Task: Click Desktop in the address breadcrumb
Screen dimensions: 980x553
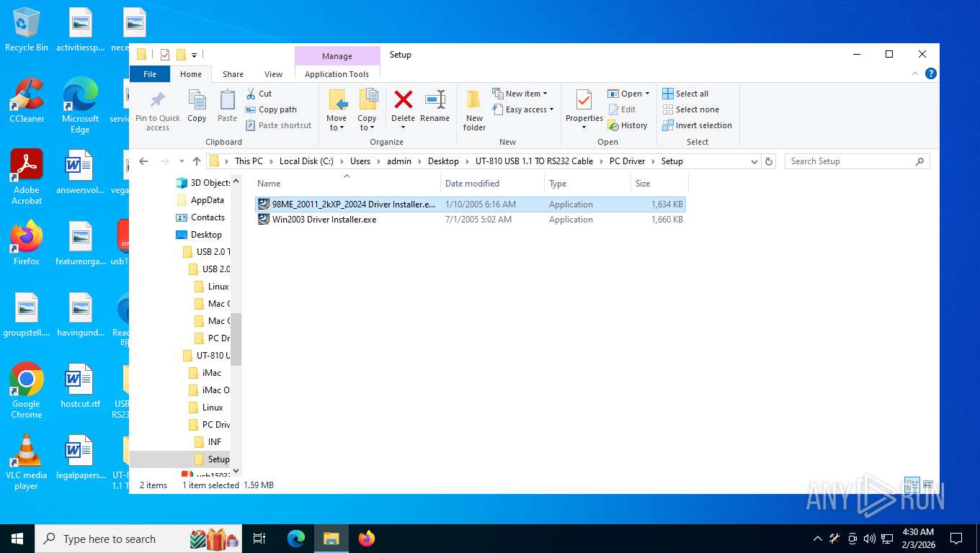Action: [x=443, y=161]
